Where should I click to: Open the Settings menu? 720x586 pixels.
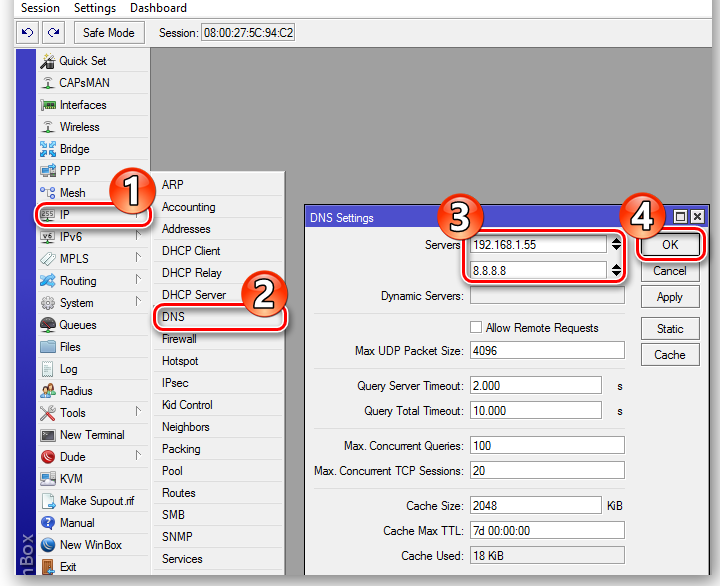click(95, 8)
